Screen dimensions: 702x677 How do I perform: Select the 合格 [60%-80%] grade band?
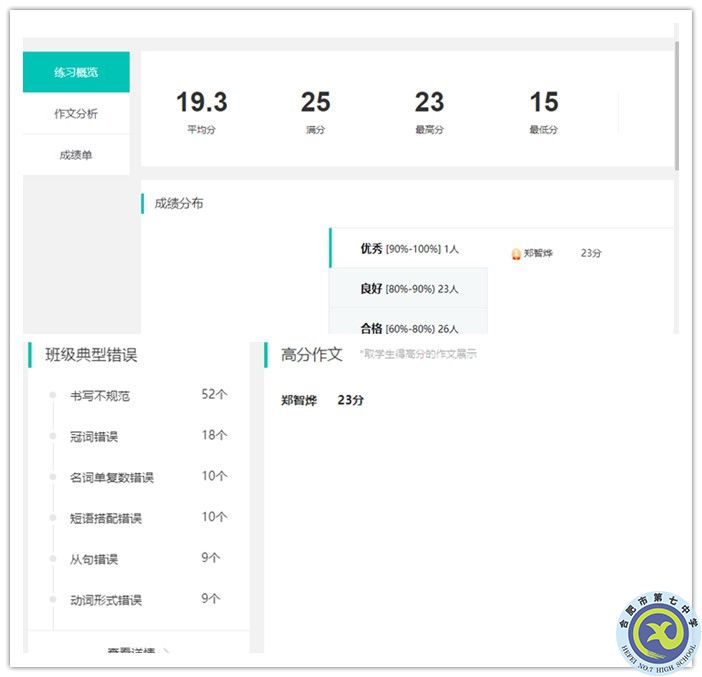409,327
